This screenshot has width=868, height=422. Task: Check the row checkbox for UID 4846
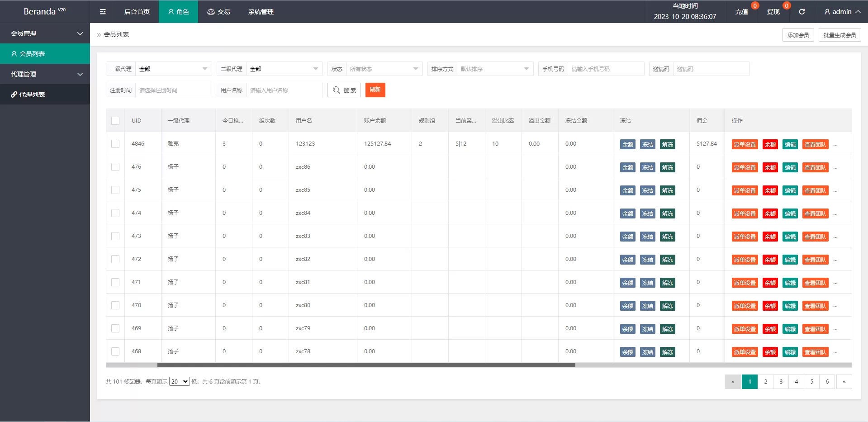[x=115, y=144]
